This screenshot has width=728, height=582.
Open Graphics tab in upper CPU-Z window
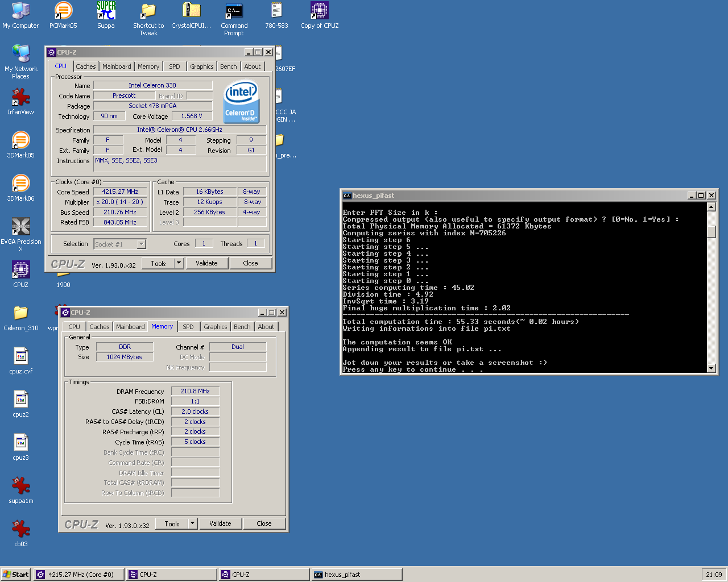[x=202, y=66]
